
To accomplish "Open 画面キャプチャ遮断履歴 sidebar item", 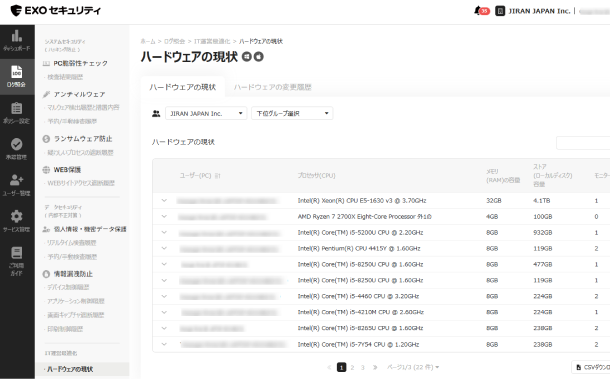I will [x=75, y=315].
